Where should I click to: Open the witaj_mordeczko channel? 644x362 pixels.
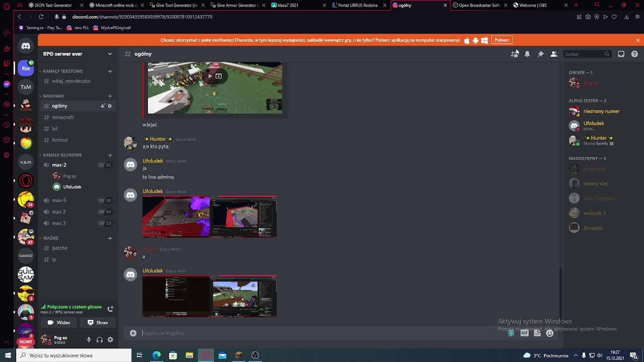(78, 81)
